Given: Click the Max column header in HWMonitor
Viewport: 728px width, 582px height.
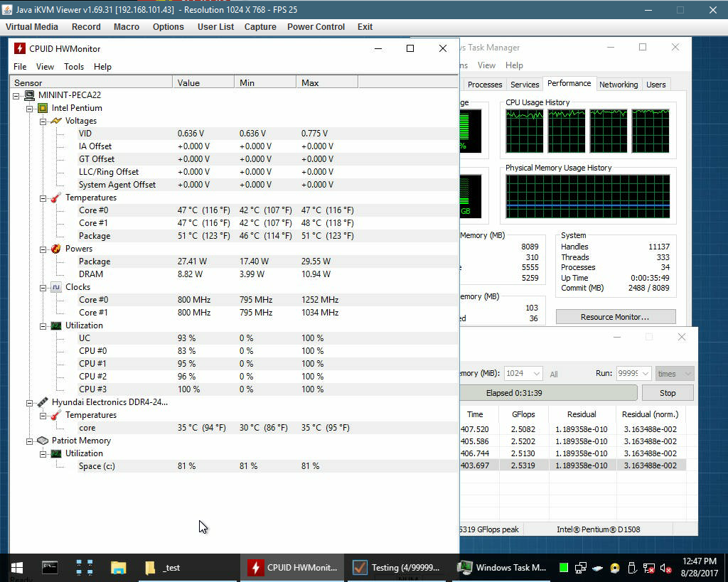Looking at the screenshot, I should (327, 82).
